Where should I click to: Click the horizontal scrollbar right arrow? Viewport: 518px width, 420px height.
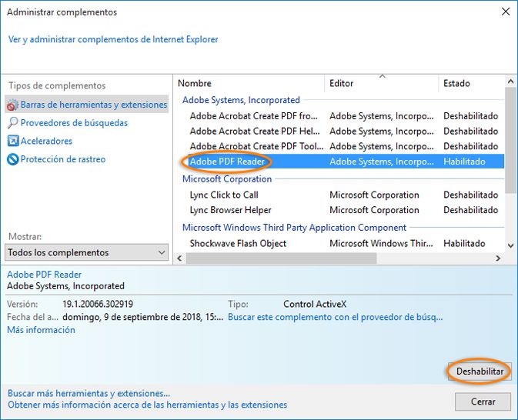pos(499,258)
